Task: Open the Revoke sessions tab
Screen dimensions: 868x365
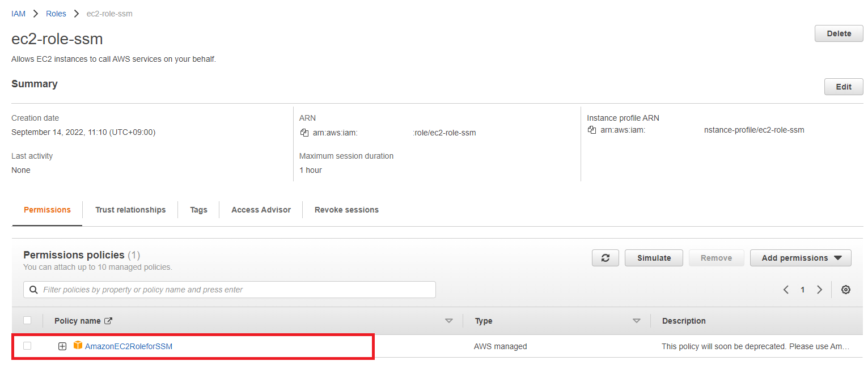Action: click(346, 210)
